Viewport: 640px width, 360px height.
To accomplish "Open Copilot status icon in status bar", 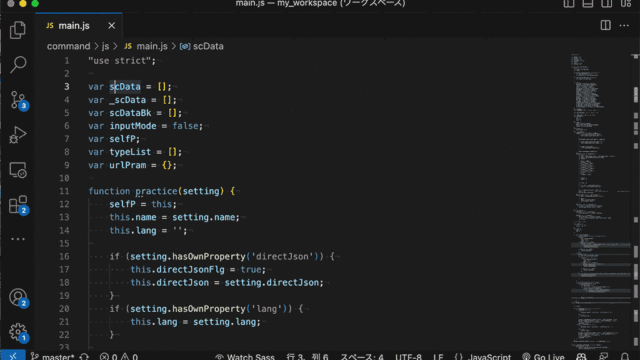I will pos(581,357).
